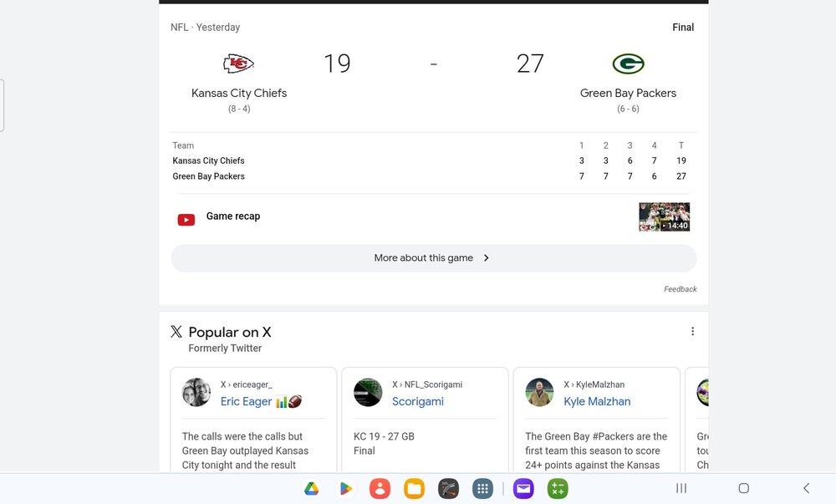Open the yellow My Files folder app
The image size is (836, 504).
415,489
